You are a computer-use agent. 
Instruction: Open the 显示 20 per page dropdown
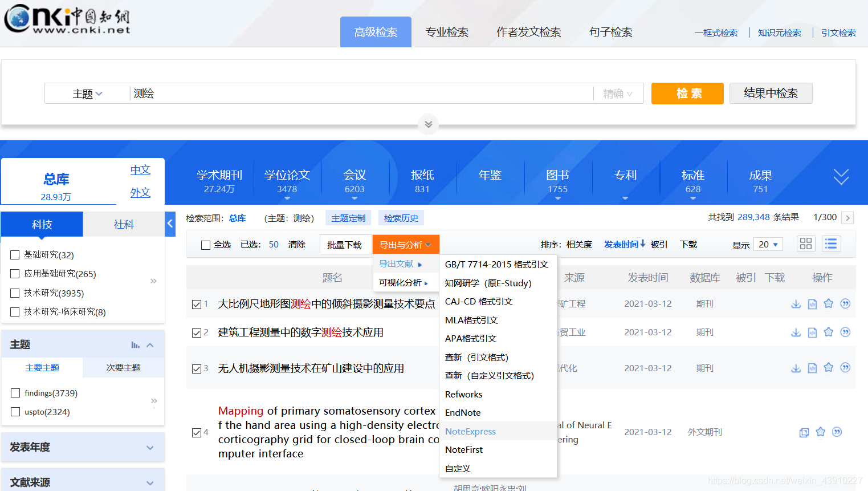click(x=768, y=245)
